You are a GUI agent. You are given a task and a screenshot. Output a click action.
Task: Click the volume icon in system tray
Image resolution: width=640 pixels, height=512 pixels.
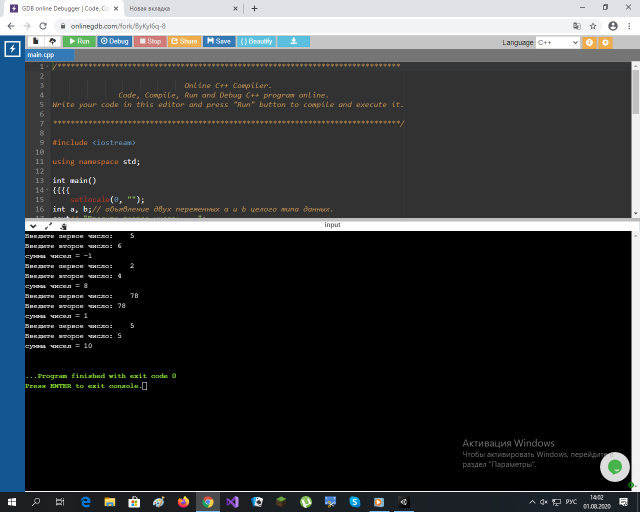[x=544, y=502]
